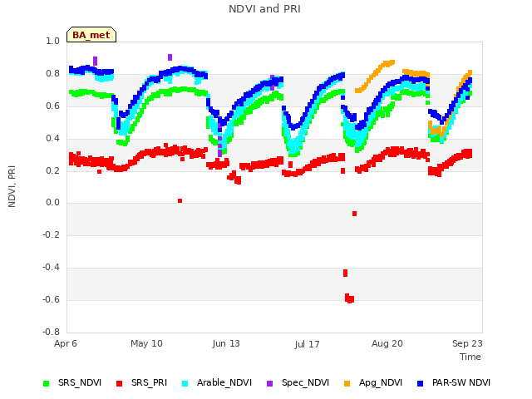Click the purple Spec_NDVI legend swatch
The image size is (532, 399).
coord(269,383)
